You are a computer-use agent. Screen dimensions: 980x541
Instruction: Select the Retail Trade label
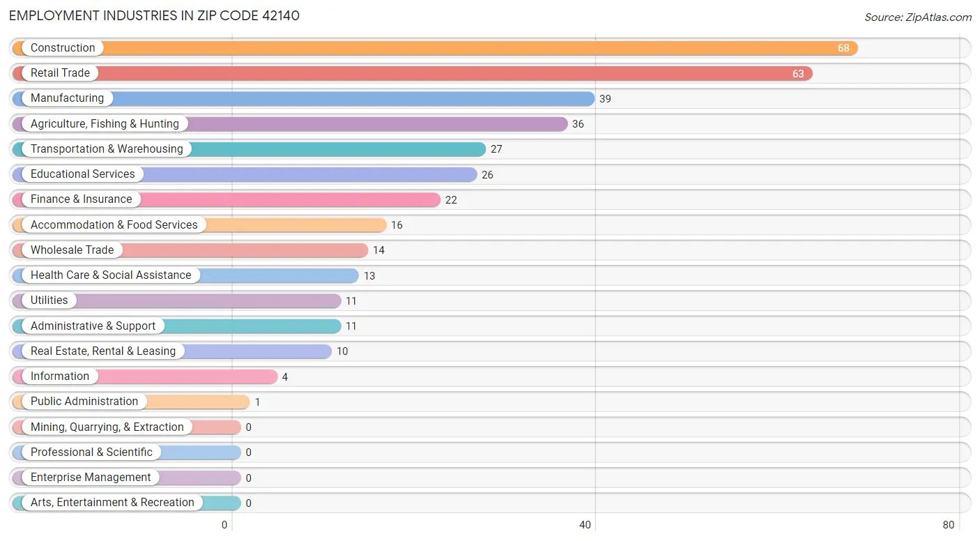pyautogui.click(x=60, y=73)
